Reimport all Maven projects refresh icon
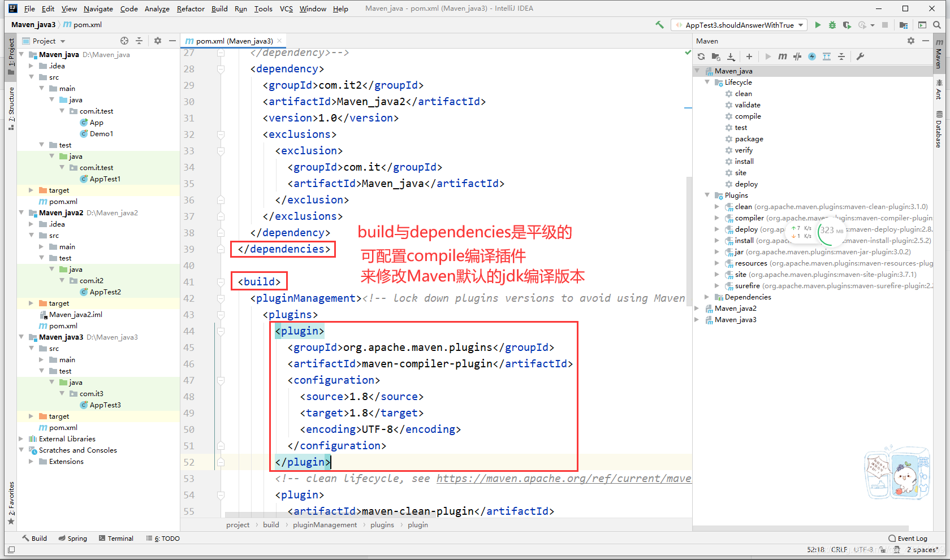Screen dimensions: 950x560 point(701,57)
